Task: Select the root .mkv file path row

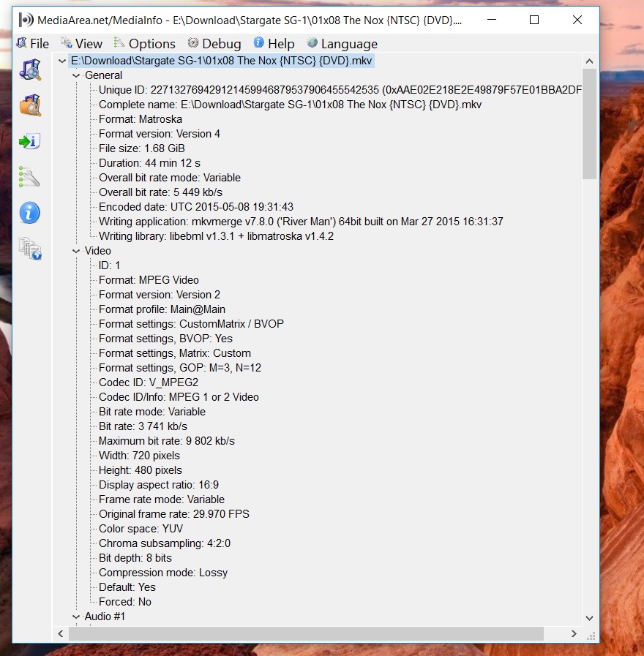Action: [221, 61]
